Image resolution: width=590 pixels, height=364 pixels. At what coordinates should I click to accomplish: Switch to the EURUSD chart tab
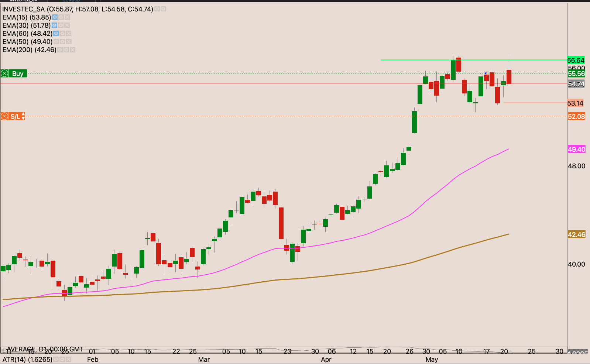click(x=71, y=1)
